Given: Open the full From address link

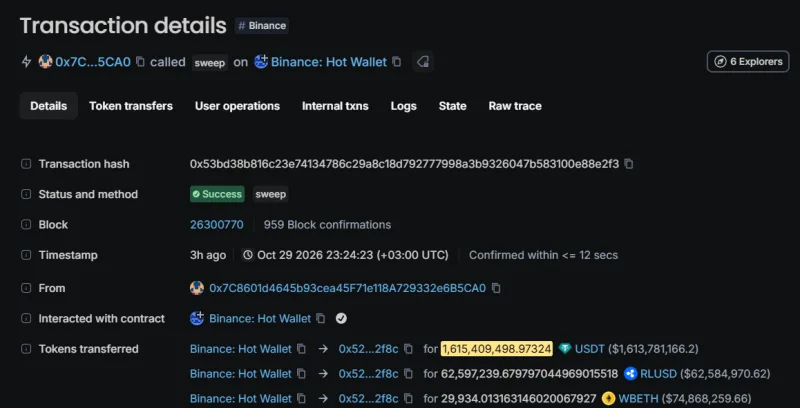Looking at the screenshot, I should click(347, 288).
